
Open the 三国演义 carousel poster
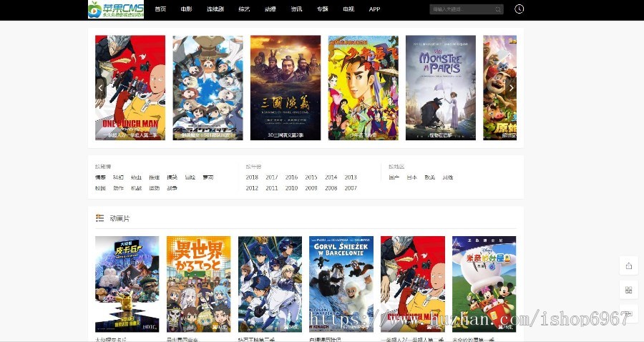pyautogui.click(x=286, y=88)
